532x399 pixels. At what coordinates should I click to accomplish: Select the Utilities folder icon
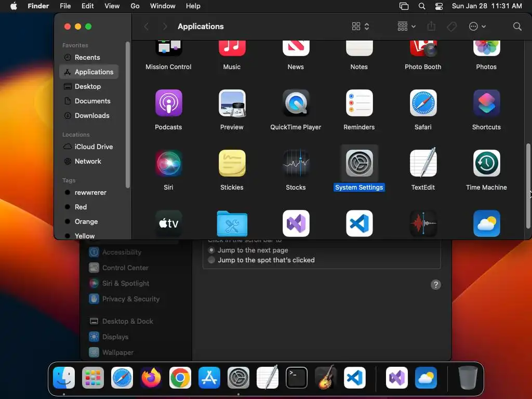pos(232,223)
